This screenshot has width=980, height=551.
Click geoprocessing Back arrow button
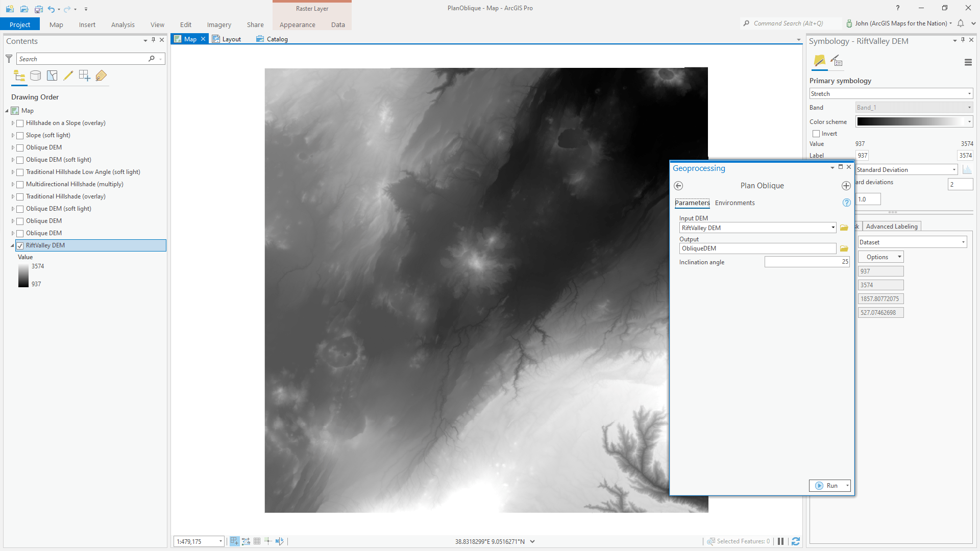tap(678, 186)
